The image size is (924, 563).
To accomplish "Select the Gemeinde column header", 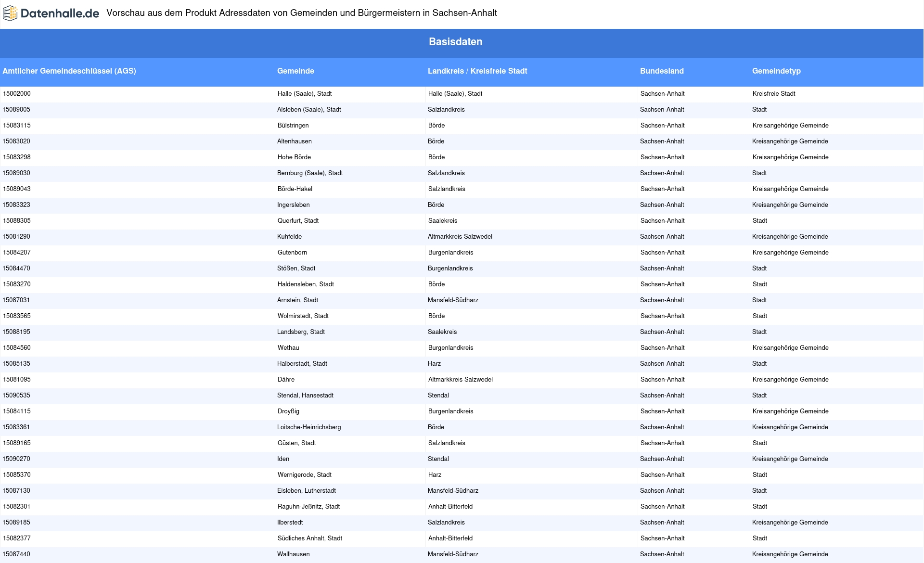I will click(295, 71).
